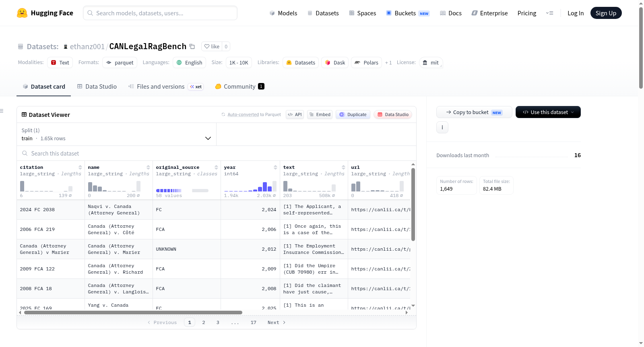
Task: Click the API button in Dataset Viewer
Action: point(295,114)
